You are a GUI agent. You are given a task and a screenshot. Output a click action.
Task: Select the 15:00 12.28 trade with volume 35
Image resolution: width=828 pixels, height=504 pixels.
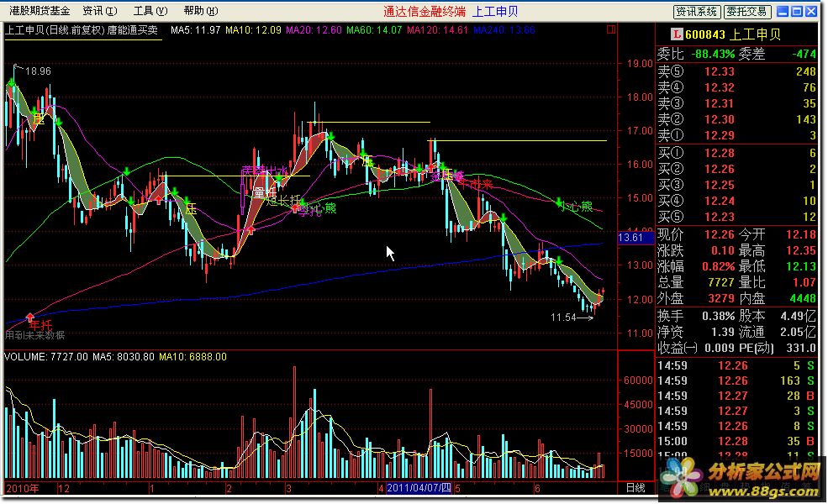point(736,441)
